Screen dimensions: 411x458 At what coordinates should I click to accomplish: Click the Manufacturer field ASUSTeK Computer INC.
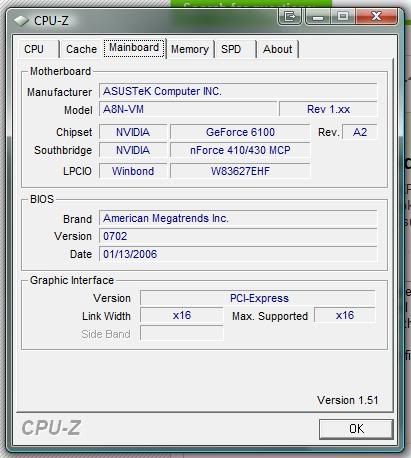point(238,91)
